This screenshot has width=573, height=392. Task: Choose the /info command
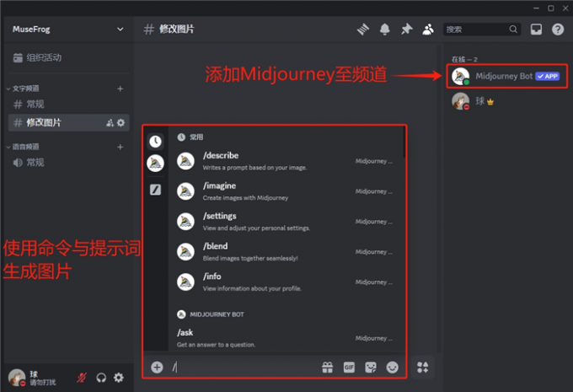click(x=286, y=282)
